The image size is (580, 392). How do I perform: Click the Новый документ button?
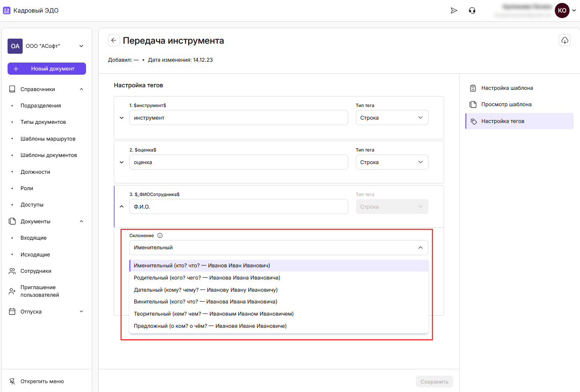tap(47, 69)
